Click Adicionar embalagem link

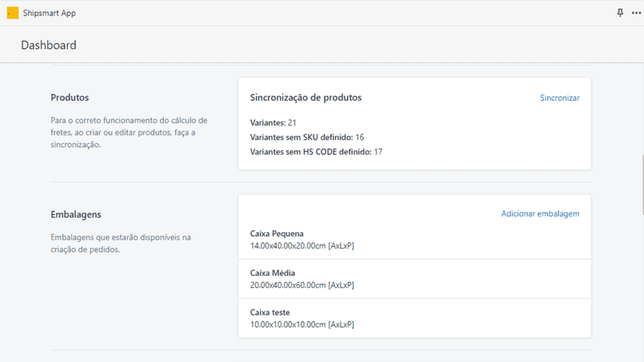pyautogui.click(x=540, y=214)
